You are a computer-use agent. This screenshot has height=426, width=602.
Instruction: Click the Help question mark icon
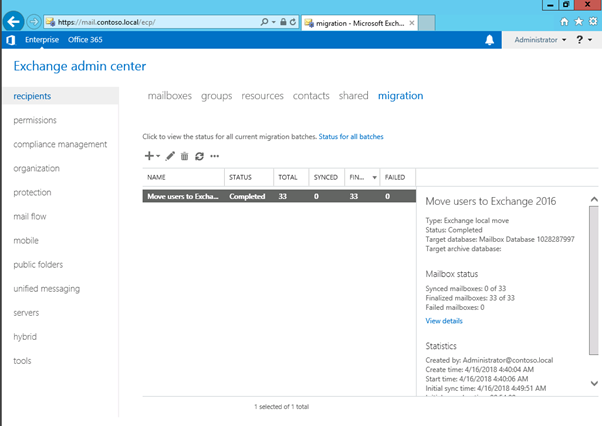click(579, 40)
